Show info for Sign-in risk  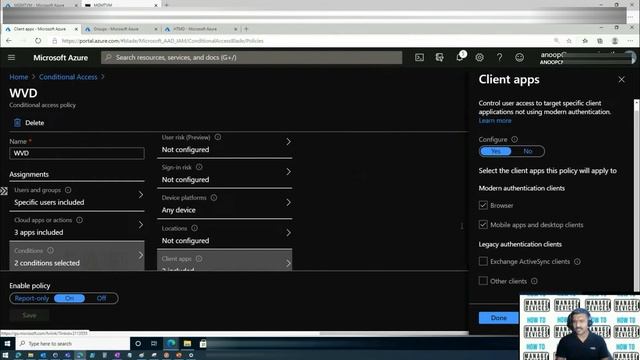(199, 167)
